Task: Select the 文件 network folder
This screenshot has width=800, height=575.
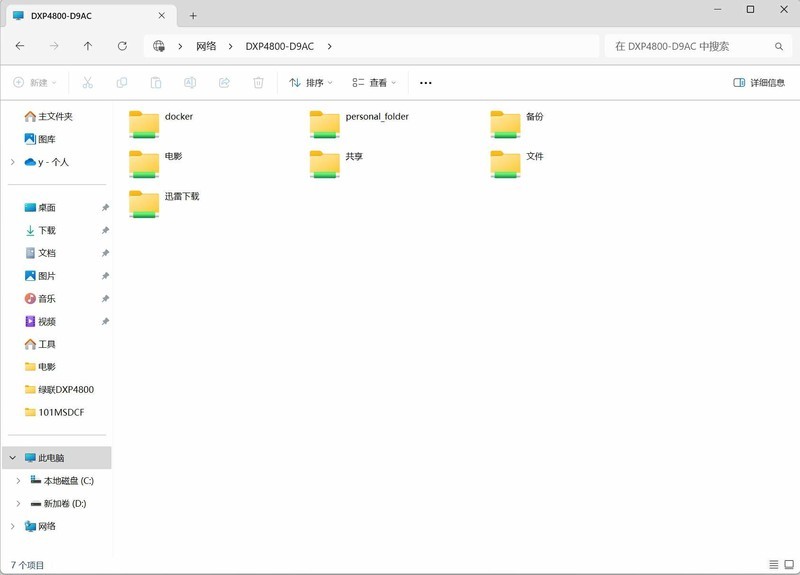Action: click(517, 164)
